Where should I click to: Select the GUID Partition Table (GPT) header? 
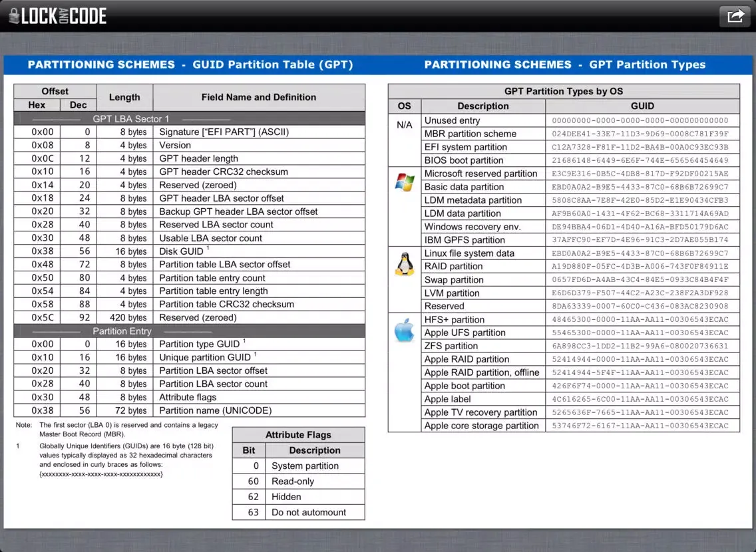190,65
